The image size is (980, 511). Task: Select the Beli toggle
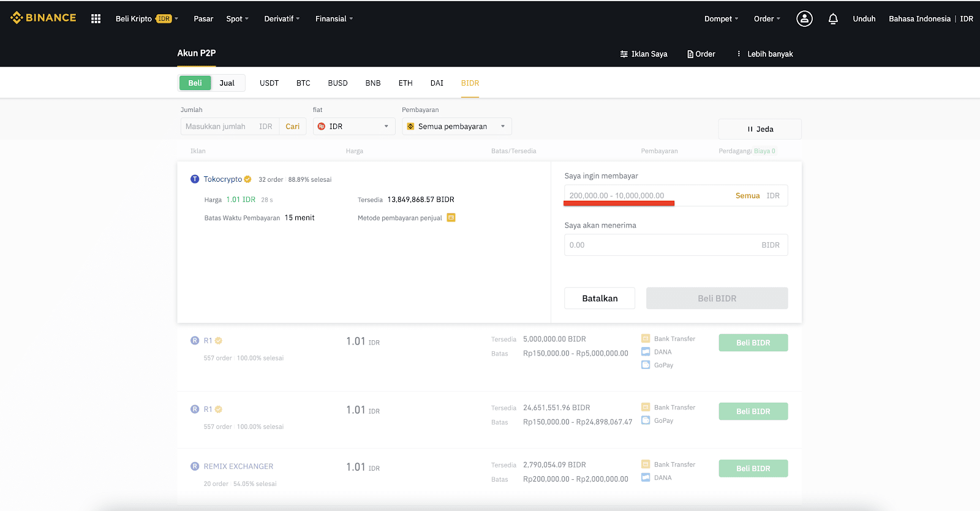195,83
